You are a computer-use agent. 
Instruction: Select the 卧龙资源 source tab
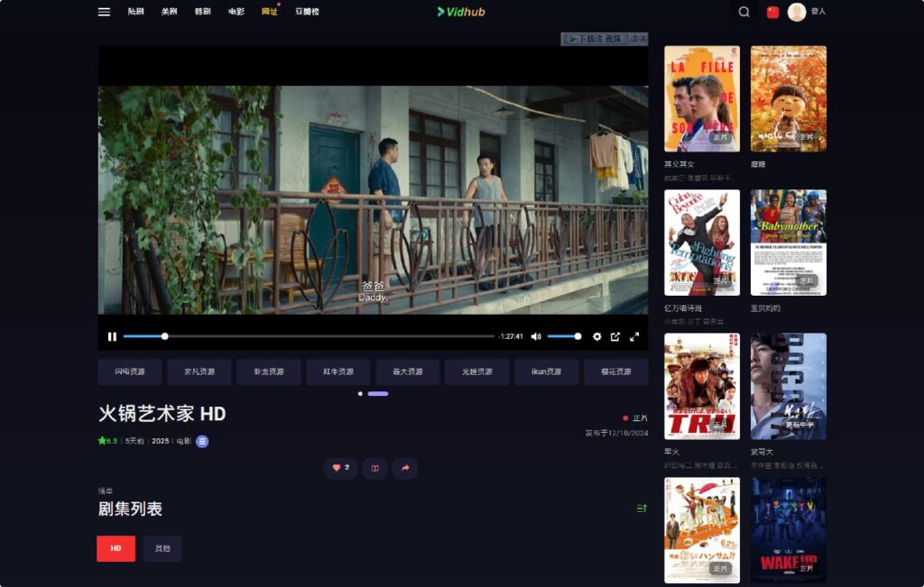tap(268, 371)
